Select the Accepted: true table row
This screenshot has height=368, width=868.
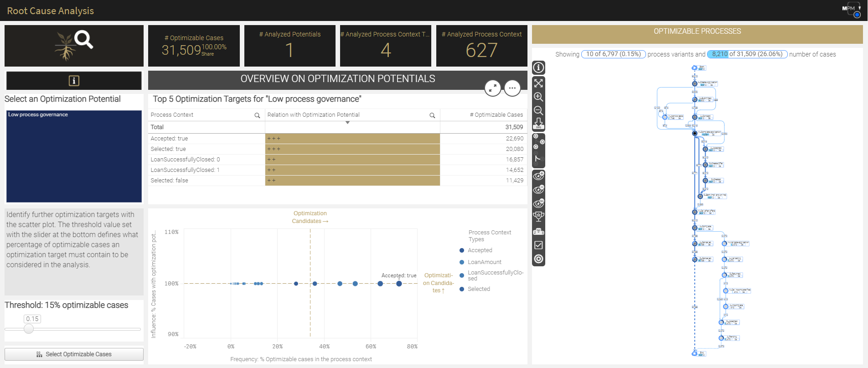point(337,139)
